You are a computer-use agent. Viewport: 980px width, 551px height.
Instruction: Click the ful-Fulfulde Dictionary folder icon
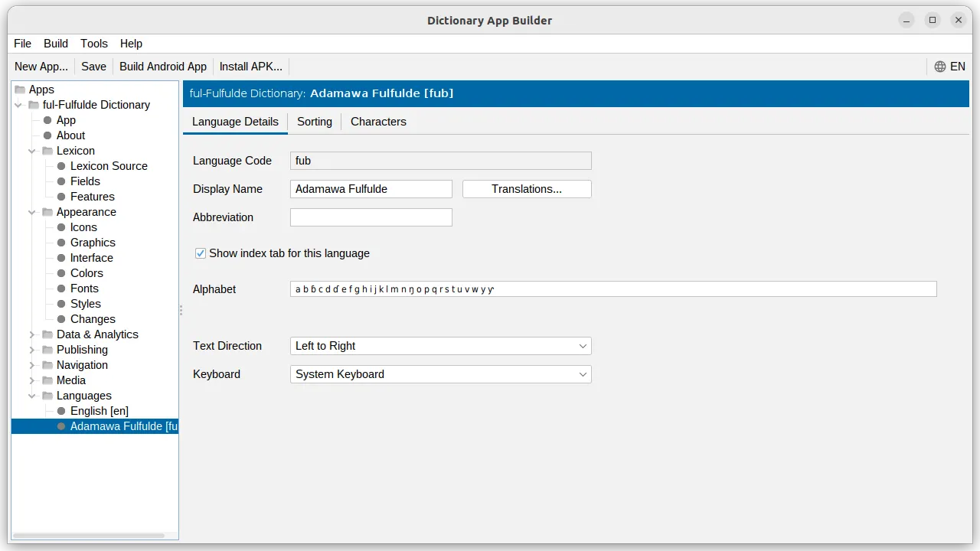34,105
